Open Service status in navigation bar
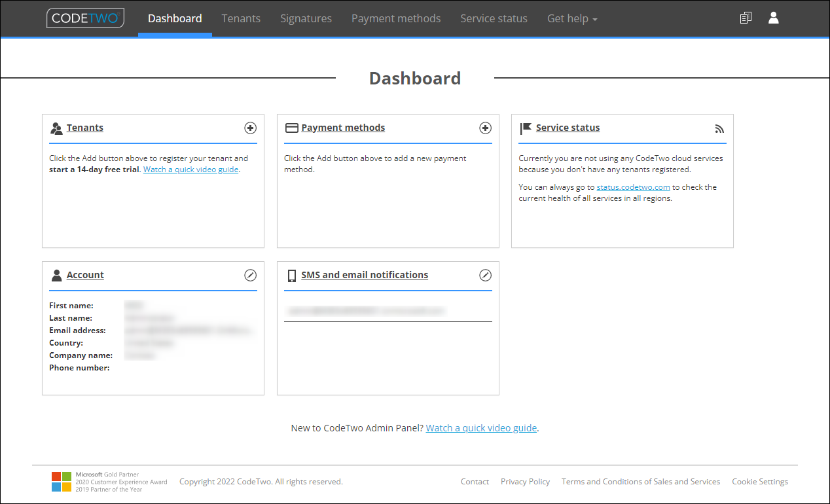830x504 pixels. tap(494, 18)
